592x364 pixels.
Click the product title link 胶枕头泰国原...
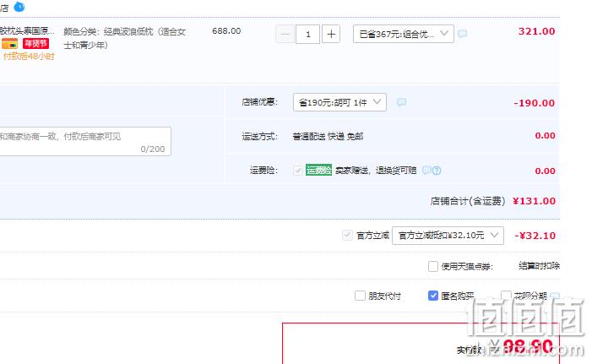click(x=27, y=31)
